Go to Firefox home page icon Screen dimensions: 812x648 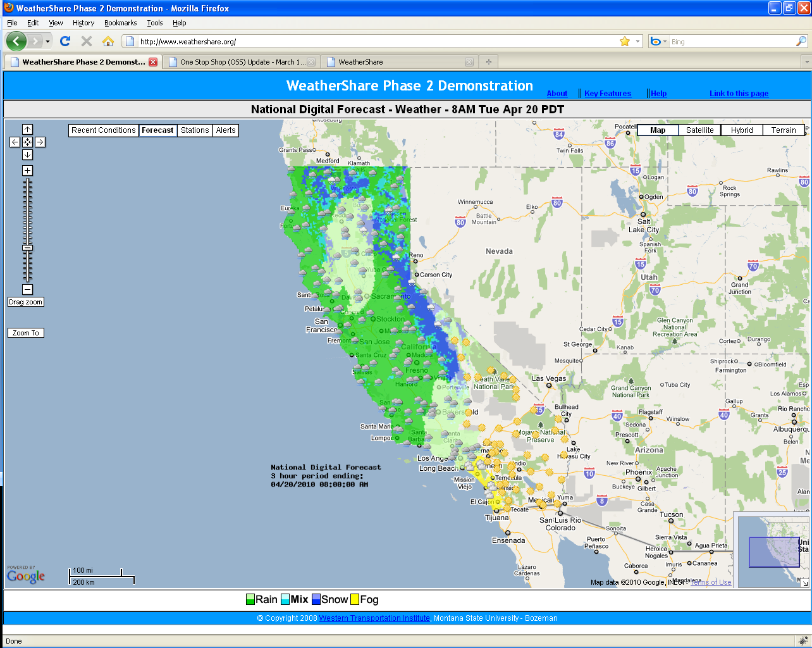pos(108,41)
